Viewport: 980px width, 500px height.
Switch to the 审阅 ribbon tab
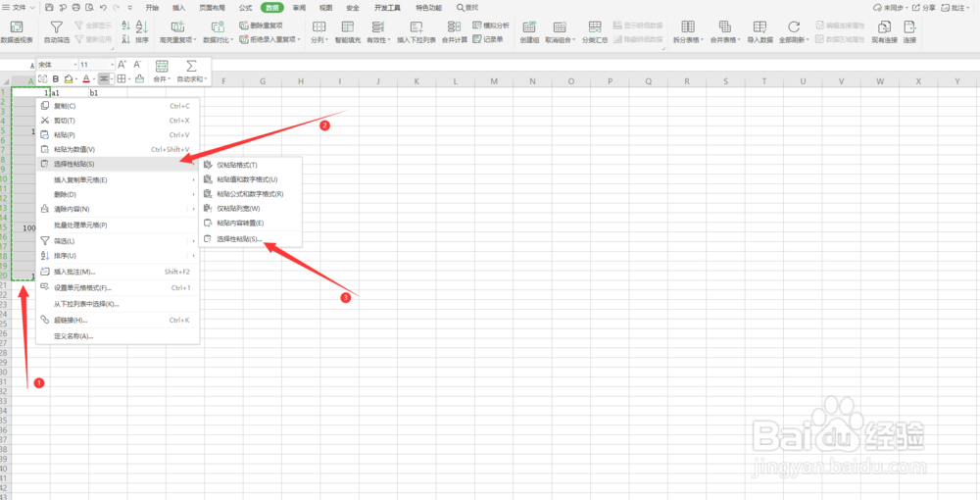pyautogui.click(x=299, y=8)
